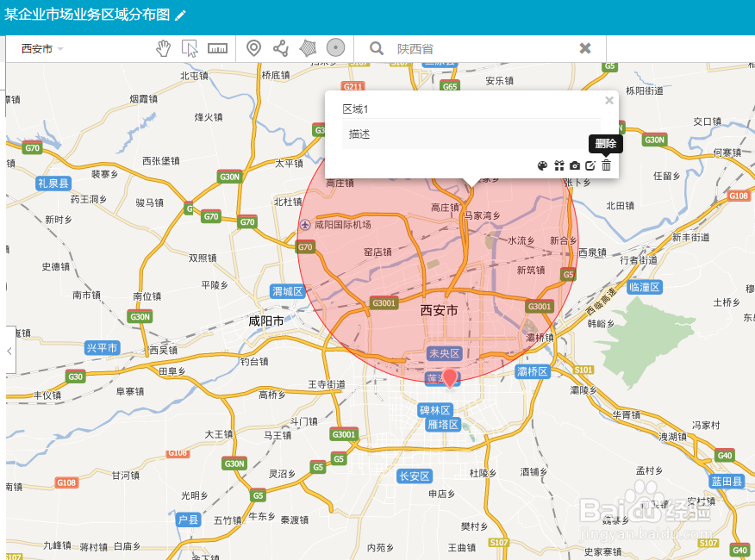The image size is (755, 560).
Task: Edit map title via pencil icon
Action: 180,15
